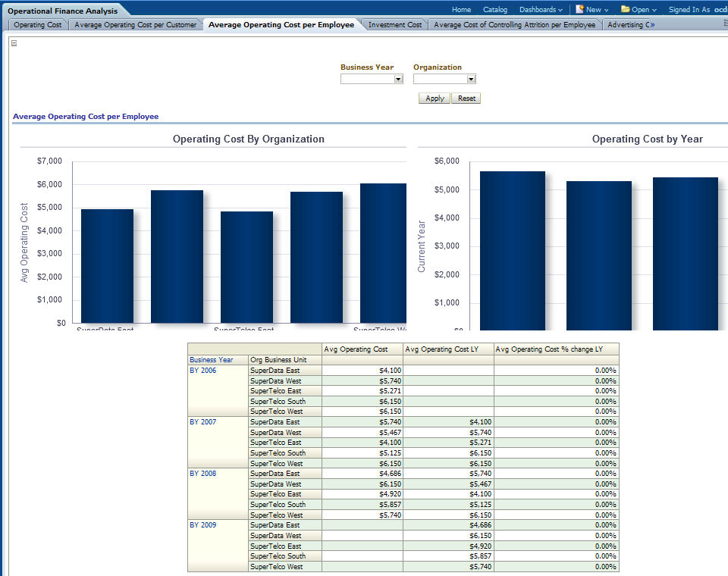Switch to Average Operating Cost per Customer tab
728x576 pixels.
[x=136, y=25]
